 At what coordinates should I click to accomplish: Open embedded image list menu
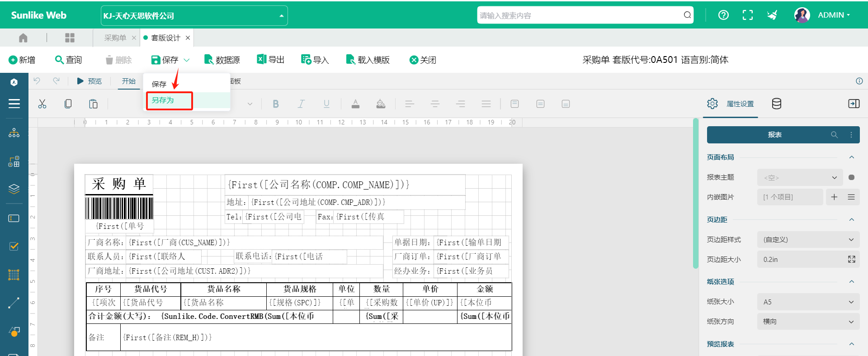click(851, 197)
